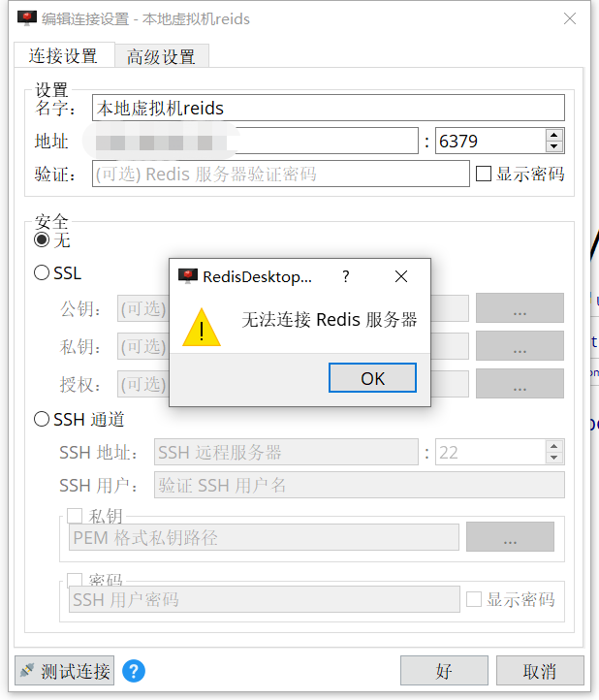599x700 pixels.
Task: Click the 好 button
Action: coord(444,671)
